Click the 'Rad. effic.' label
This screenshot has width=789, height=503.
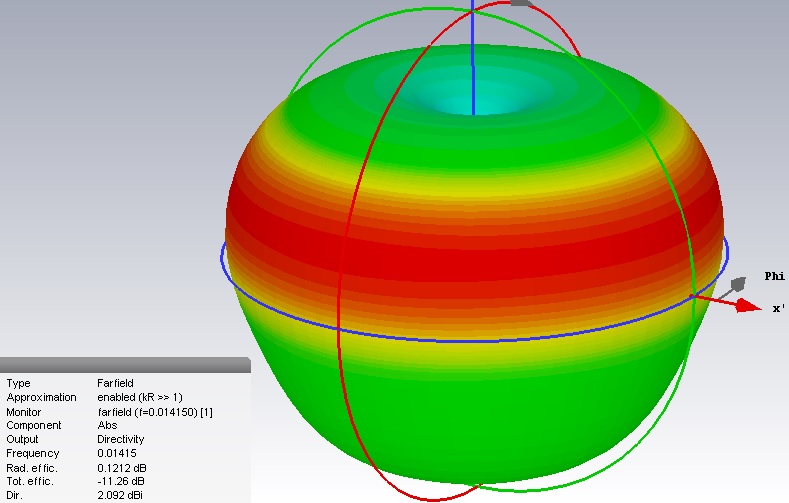tap(32, 468)
